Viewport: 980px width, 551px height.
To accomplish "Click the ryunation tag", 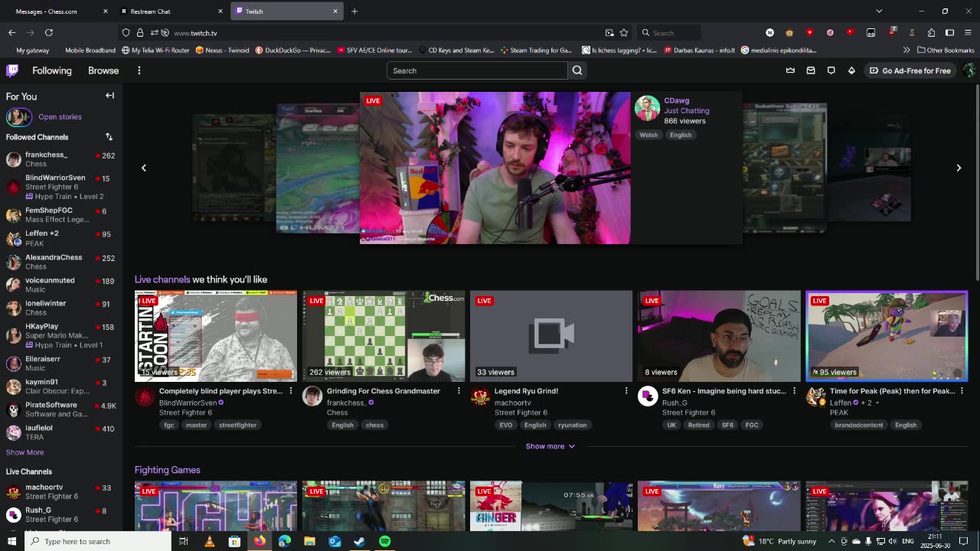I will (572, 425).
